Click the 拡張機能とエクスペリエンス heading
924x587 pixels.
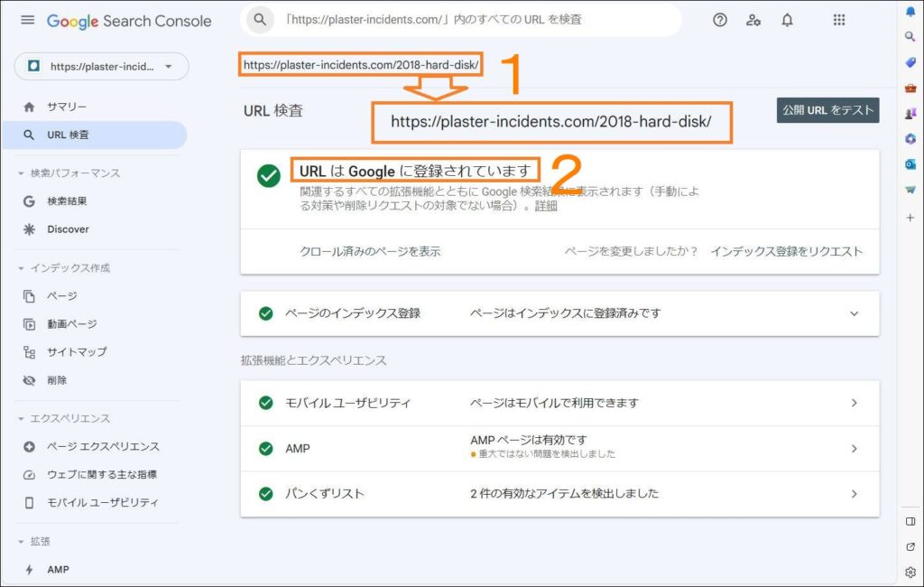pyautogui.click(x=313, y=360)
